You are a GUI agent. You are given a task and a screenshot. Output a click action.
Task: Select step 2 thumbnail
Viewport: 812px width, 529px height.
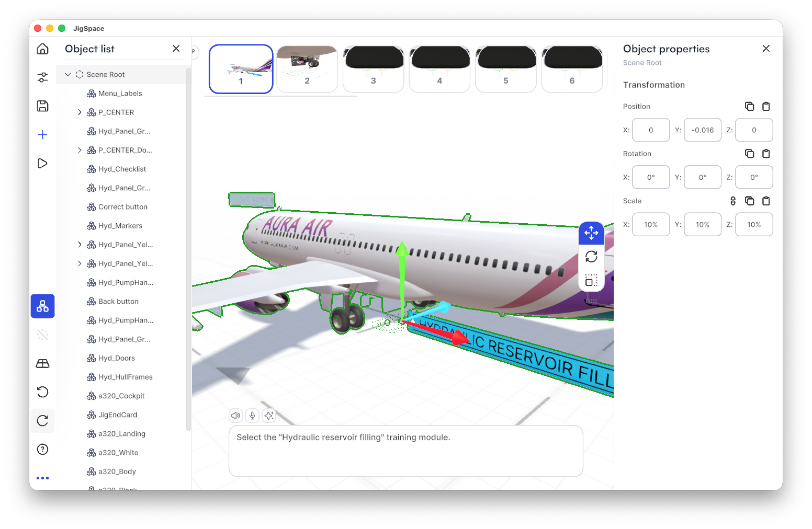tap(307, 69)
